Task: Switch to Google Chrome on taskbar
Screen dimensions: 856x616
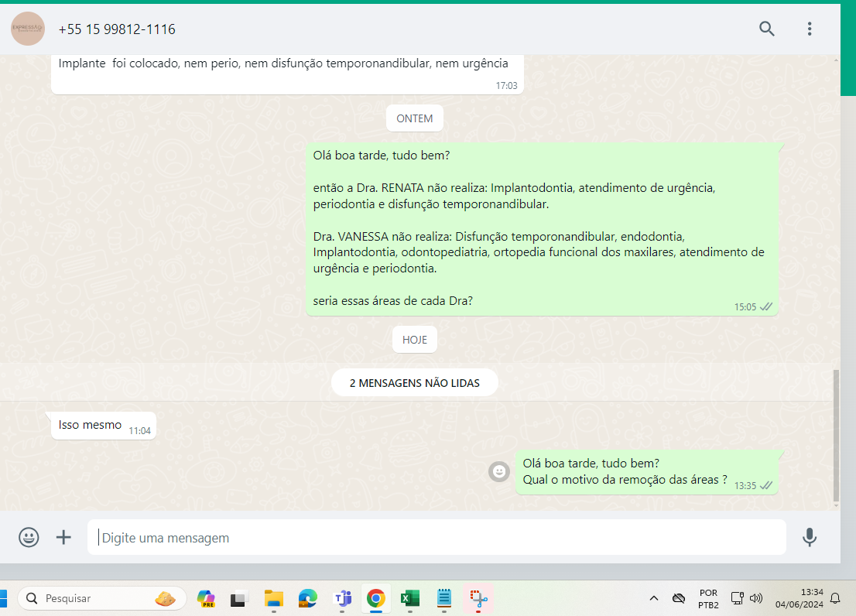Action: click(375, 598)
